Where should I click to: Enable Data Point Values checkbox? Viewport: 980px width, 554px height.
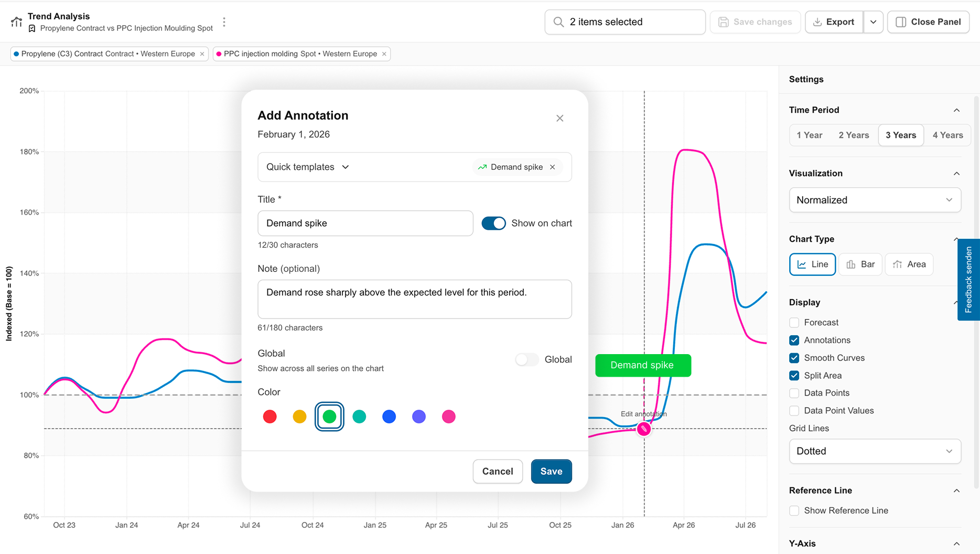pos(794,411)
